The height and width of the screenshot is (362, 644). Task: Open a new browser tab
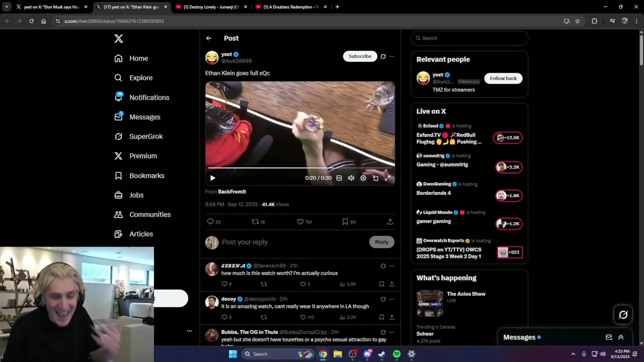pos(337,7)
